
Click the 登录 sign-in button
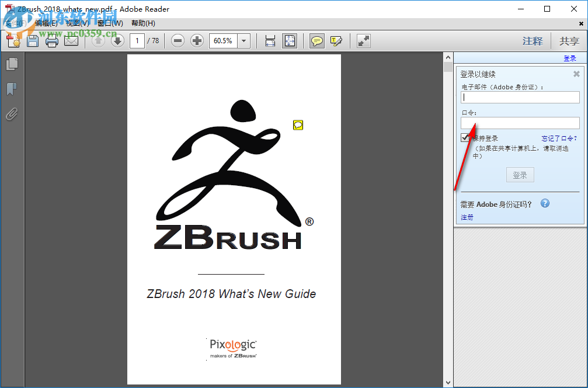pos(520,175)
